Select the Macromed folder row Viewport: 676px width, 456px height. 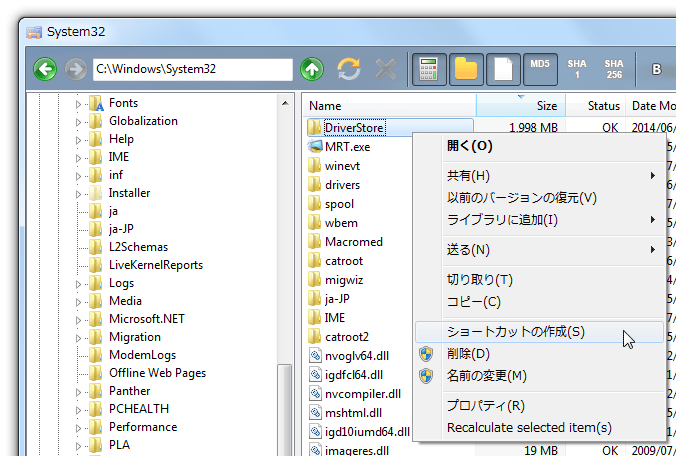(346, 242)
